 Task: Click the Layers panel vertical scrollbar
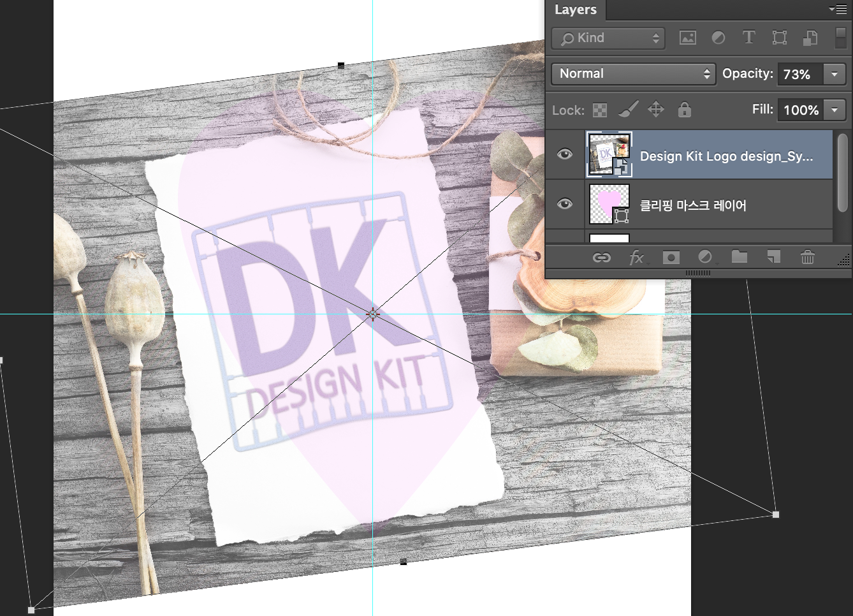point(842,172)
